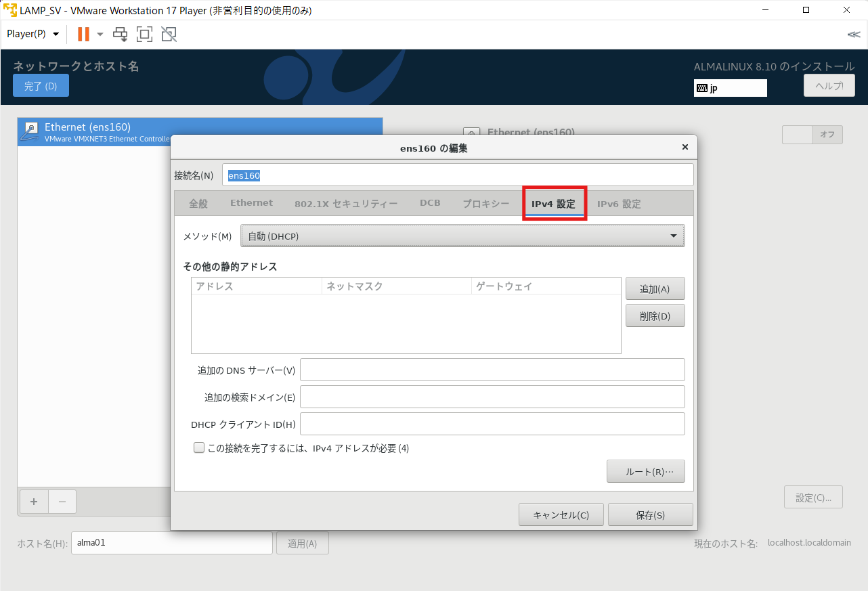The image size is (868, 591).
Task: Remove selected interface with the minus icon
Action: (x=62, y=502)
